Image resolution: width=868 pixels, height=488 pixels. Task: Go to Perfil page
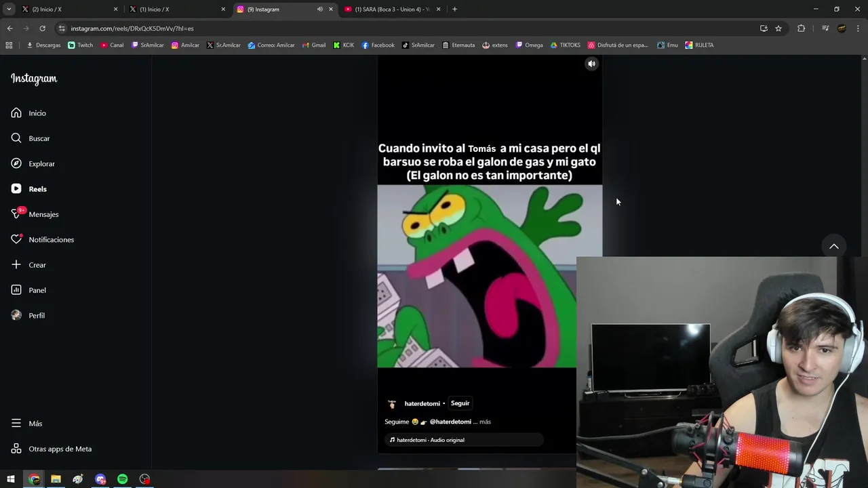pos(28,315)
